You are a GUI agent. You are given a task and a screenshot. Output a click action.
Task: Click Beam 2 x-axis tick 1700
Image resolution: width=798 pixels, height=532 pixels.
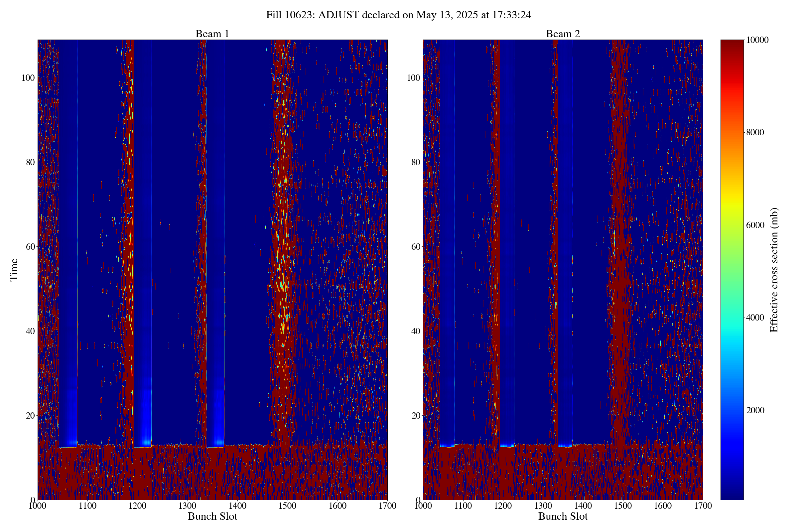click(703, 506)
